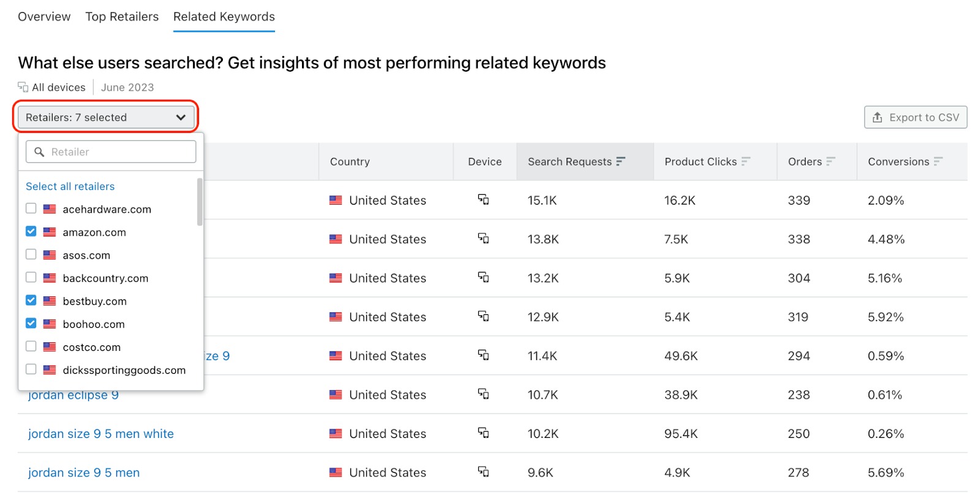Uncheck the amazon.com checkbox
The width and height of the screenshot is (980, 493).
[x=31, y=231]
